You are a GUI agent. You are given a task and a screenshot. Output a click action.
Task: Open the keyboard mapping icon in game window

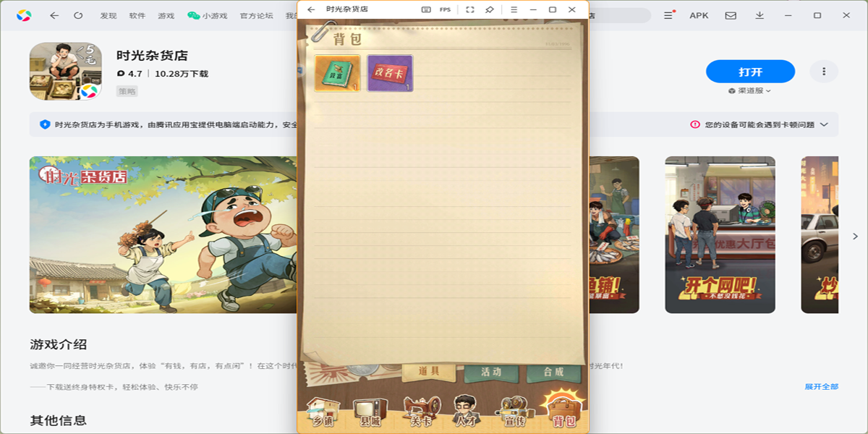(426, 9)
